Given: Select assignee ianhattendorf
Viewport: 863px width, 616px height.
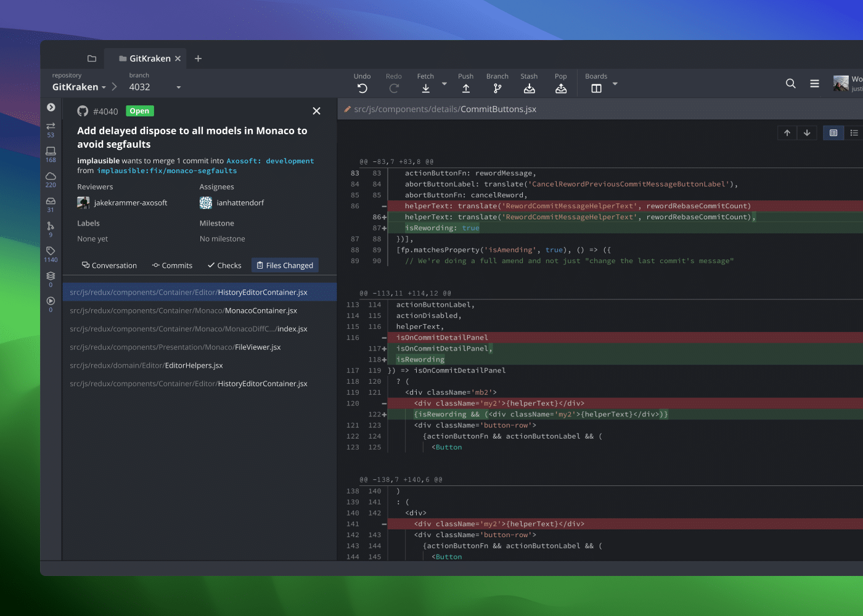Looking at the screenshot, I should pos(232,203).
